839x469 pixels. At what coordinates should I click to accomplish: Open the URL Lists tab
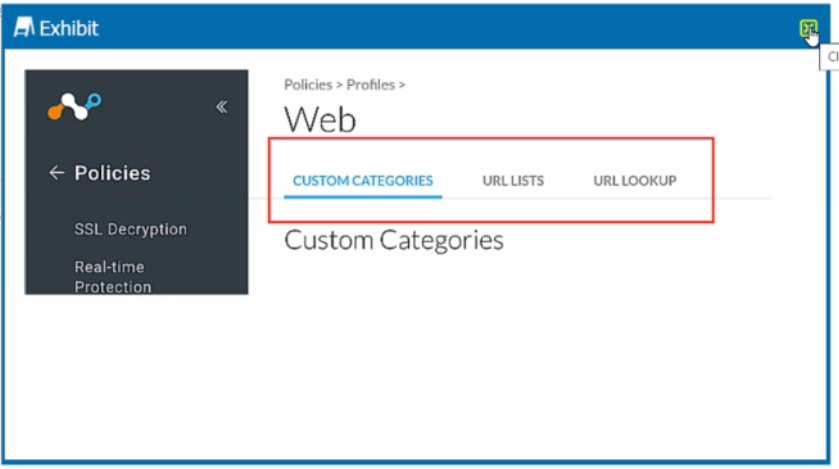pos(513,181)
